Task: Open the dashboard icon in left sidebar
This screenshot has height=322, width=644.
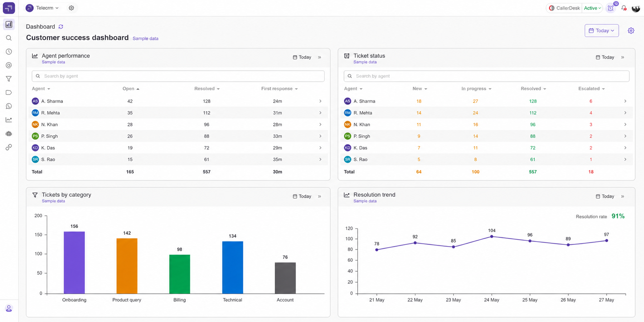Action: click(x=9, y=24)
